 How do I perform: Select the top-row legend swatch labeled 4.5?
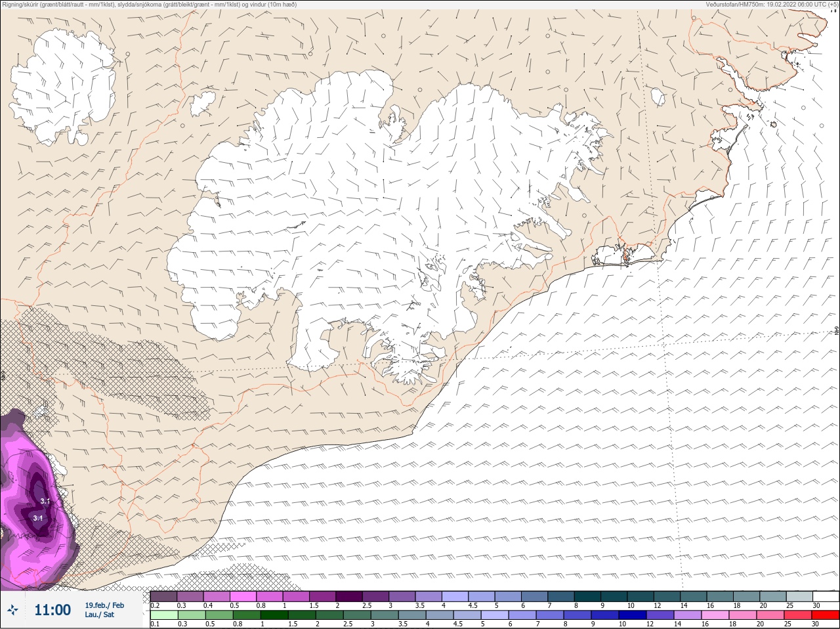click(x=482, y=596)
